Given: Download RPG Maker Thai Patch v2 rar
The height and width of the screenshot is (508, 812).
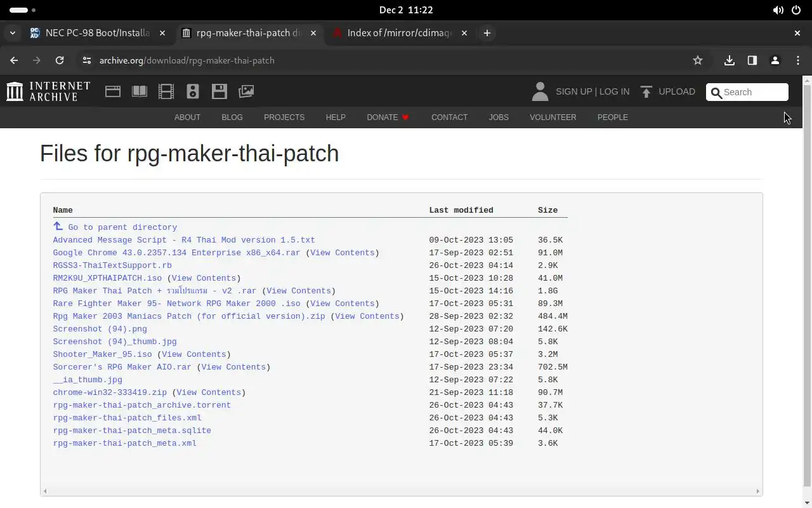Looking at the screenshot, I should 155,291.
